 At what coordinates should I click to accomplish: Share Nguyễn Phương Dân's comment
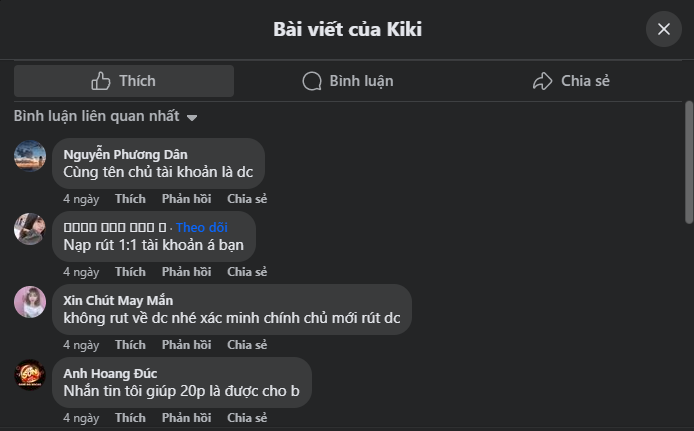247,199
